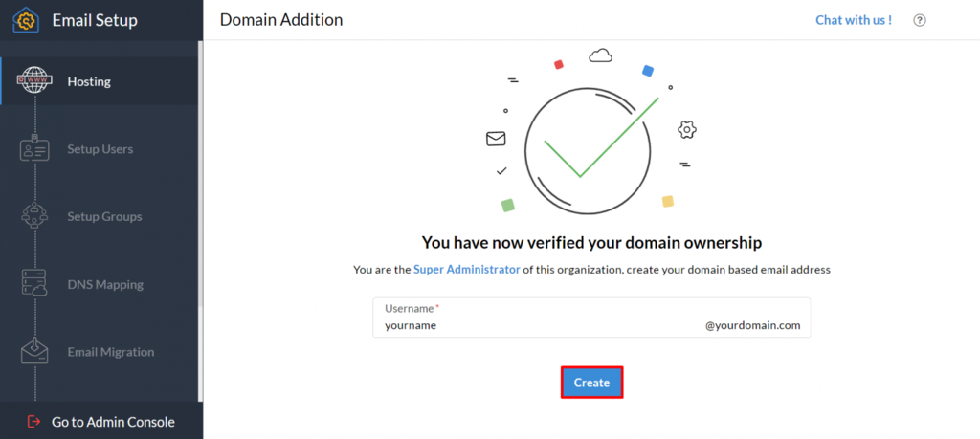980x439 pixels.
Task: Click the envelope icon beside the circle
Action: pos(496,140)
